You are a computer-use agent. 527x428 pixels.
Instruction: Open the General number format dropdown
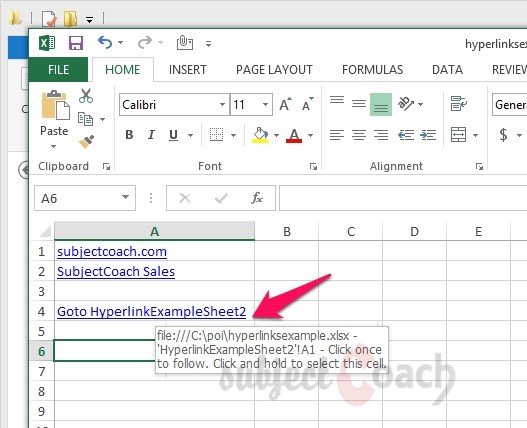coord(510,105)
